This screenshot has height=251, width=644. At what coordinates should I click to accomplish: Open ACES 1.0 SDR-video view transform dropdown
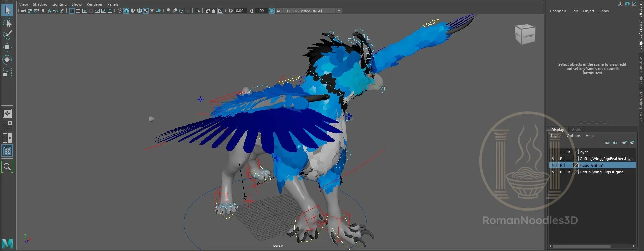(x=339, y=11)
